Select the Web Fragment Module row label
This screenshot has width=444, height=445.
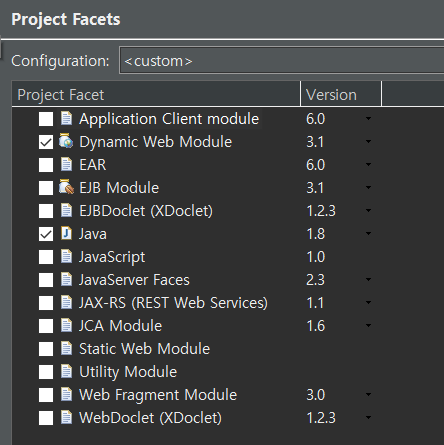[158, 395]
